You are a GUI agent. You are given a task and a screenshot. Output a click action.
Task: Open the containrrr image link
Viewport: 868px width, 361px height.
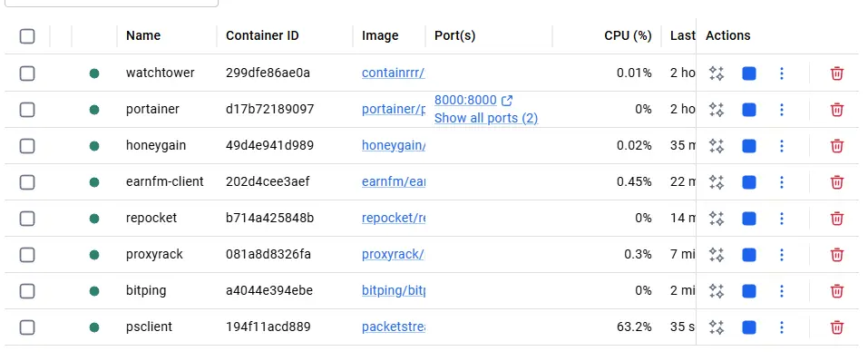coord(394,73)
